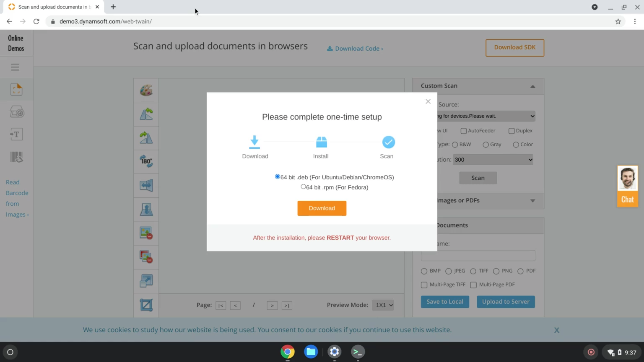Tick Multi-Page PDF checkbox
This screenshot has height=362, width=644.
coord(473,285)
